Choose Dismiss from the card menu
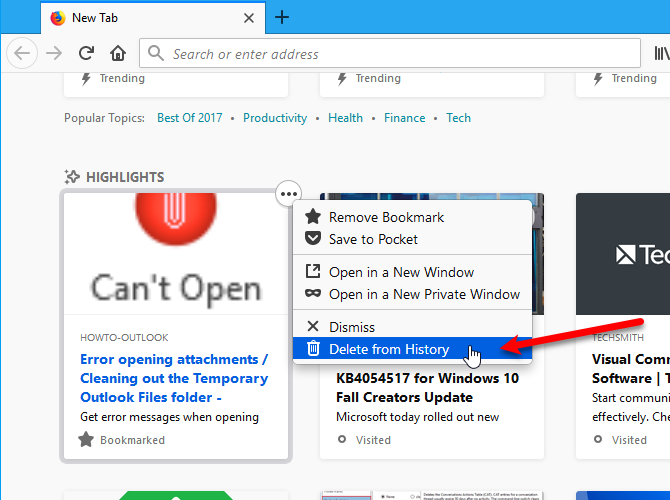 click(412, 327)
